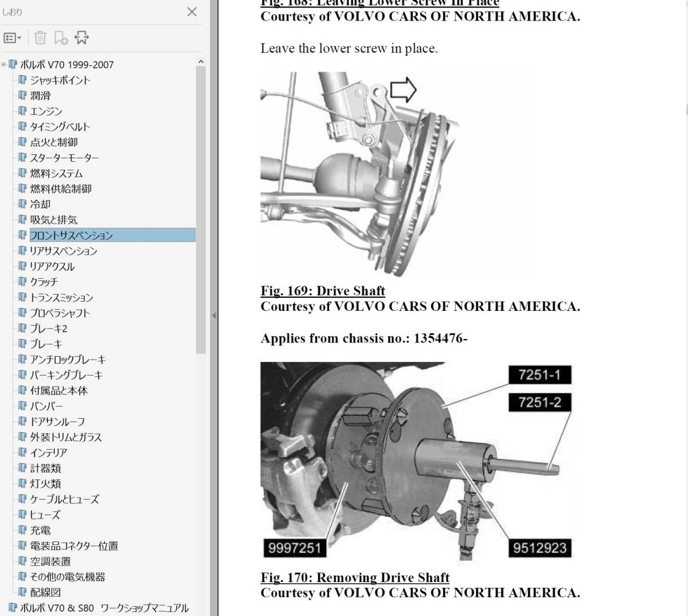Click the find current bookmark icon

[82, 38]
